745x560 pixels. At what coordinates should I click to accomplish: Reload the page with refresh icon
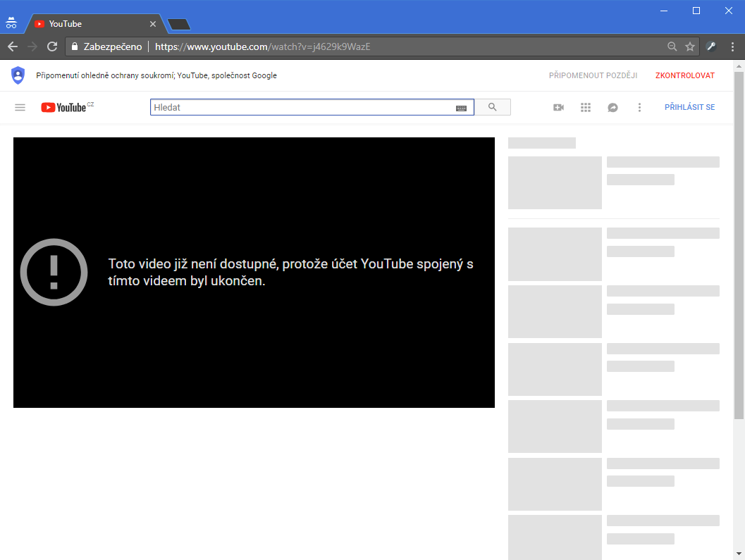pyautogui.click(x=52, y=46)
